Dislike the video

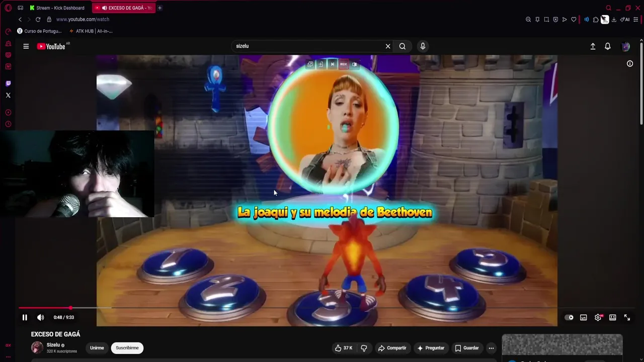[x=364, y=348]
